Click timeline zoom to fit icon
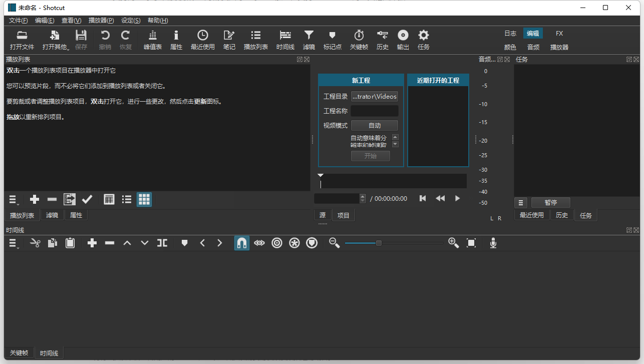The width and height of the screenshot is (644, 364). pyautogui.click(x=471, y=243)
